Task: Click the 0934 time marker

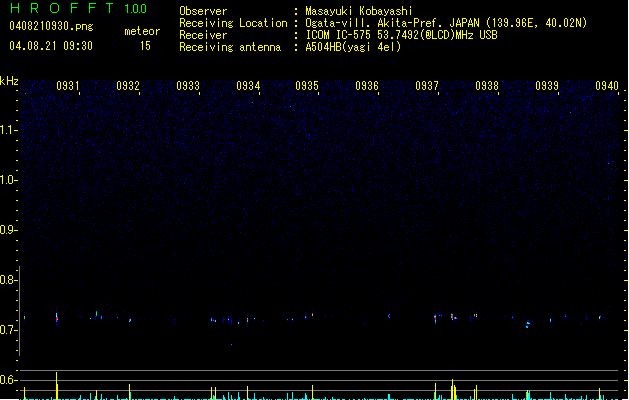Action: [248, 86]
